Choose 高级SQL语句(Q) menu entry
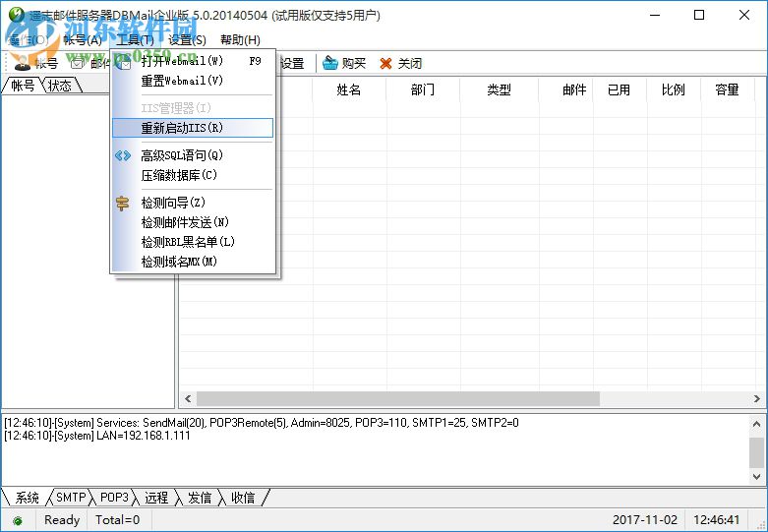Viewport: 768px width, 532px height. [193, 155]
